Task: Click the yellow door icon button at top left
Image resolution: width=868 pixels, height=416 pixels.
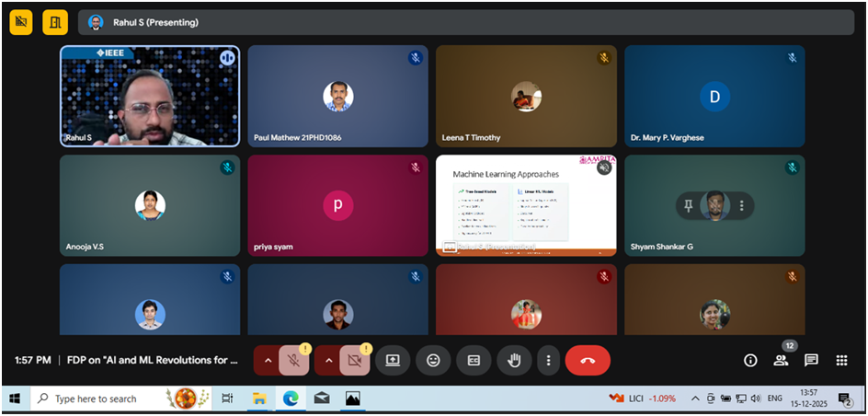Action: click(x=55, y=22)
